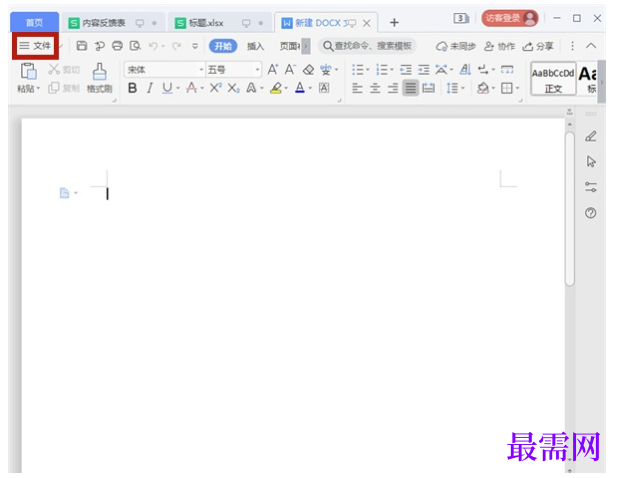
Task: Select the 正文 body style
Action: pyautogui.click(x=553, y=79)
